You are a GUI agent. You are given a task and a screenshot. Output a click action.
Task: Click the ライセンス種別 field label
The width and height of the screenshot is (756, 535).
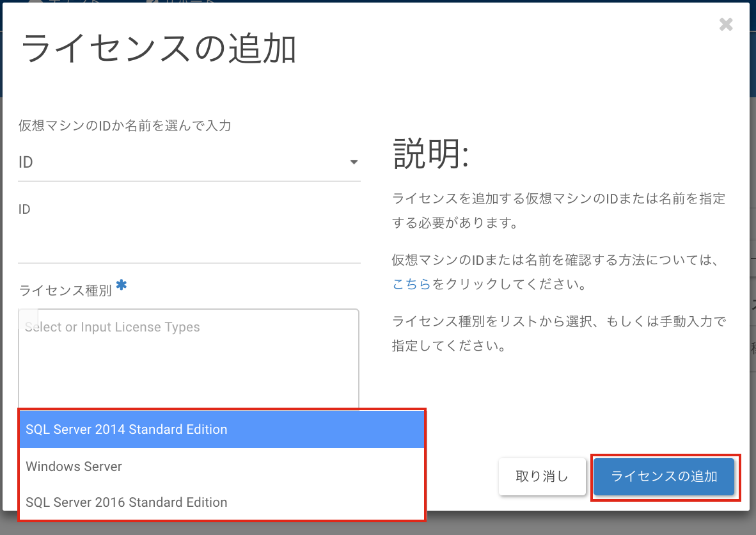(x=65, y=291)
